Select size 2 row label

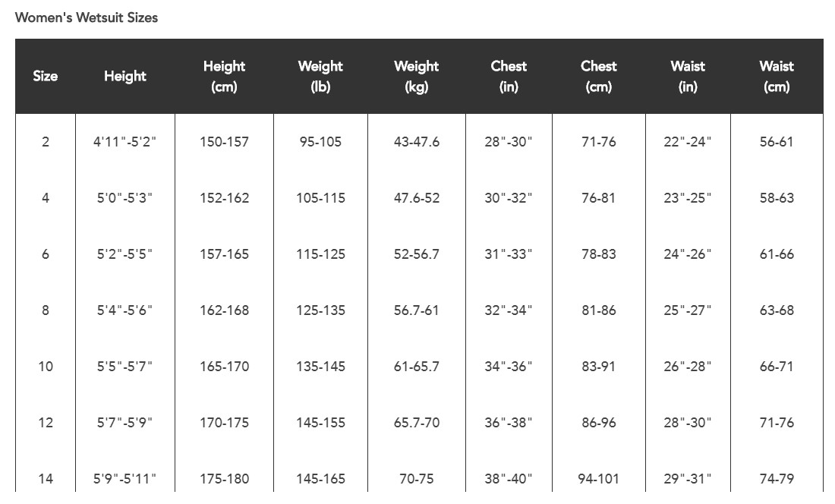click(x=46, y=142)
